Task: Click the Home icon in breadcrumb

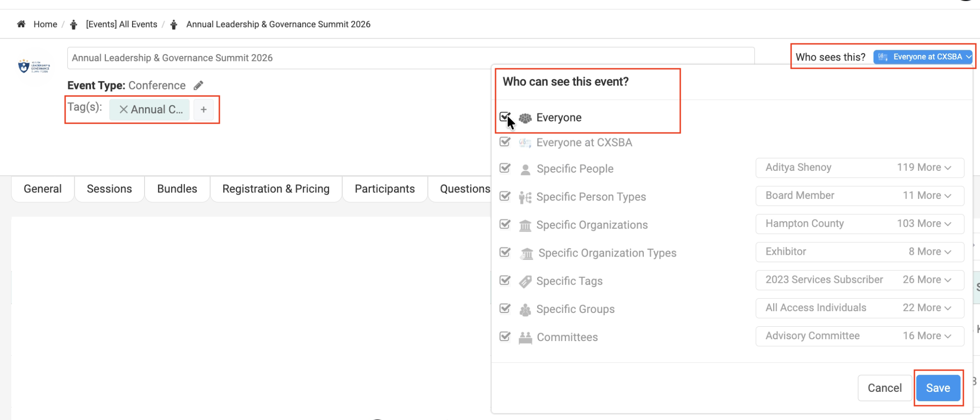Action: tap(21, 24)
